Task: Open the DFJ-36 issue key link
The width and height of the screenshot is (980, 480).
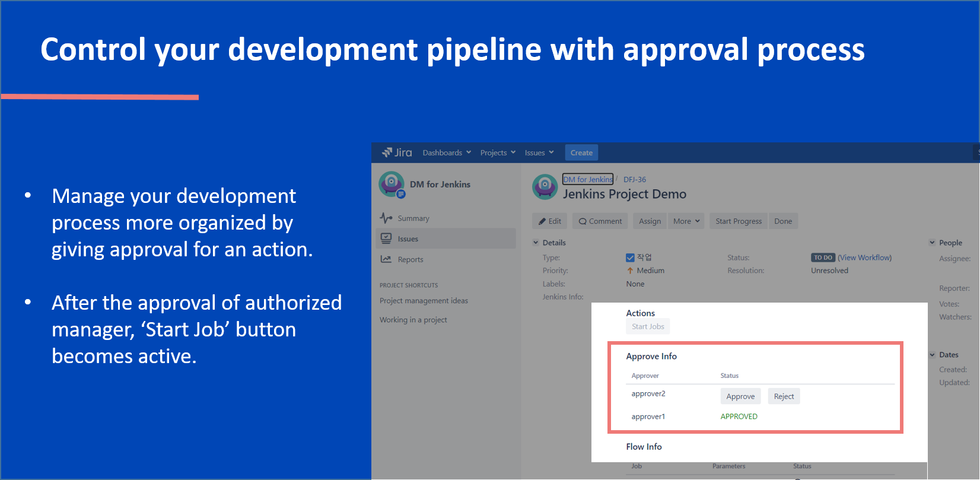Action: tap(635, 179)
